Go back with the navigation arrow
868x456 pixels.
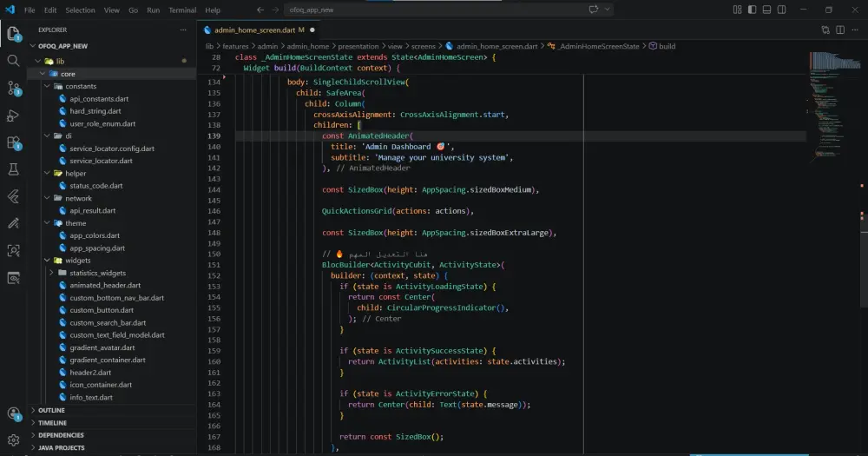click(x=260, y=10)
